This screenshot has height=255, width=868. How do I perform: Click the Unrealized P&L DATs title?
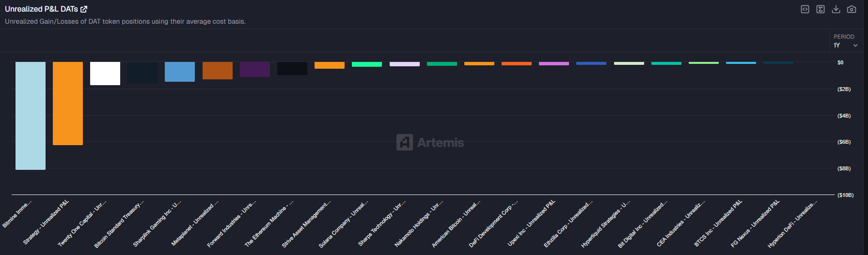point(41,9)
